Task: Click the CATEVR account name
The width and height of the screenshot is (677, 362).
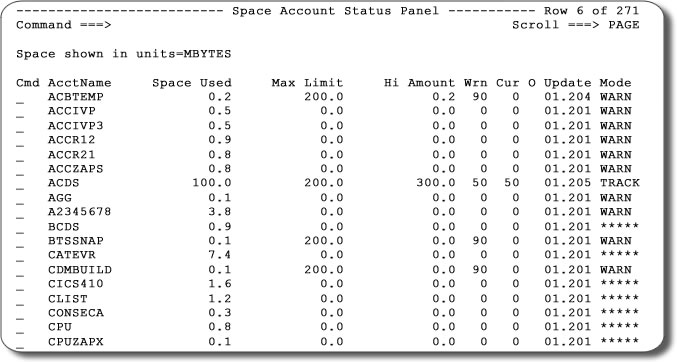Action: coord(72,255)
